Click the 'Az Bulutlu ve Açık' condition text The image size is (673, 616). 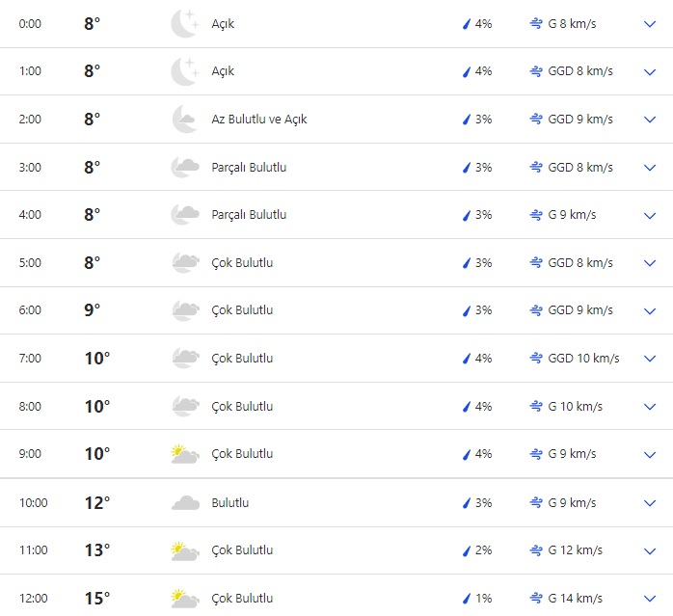pos(259,120)
